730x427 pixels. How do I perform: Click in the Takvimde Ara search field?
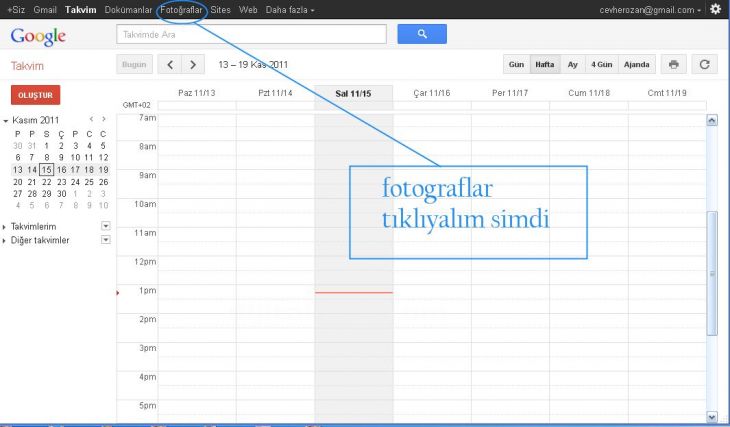tap(251, 34)
